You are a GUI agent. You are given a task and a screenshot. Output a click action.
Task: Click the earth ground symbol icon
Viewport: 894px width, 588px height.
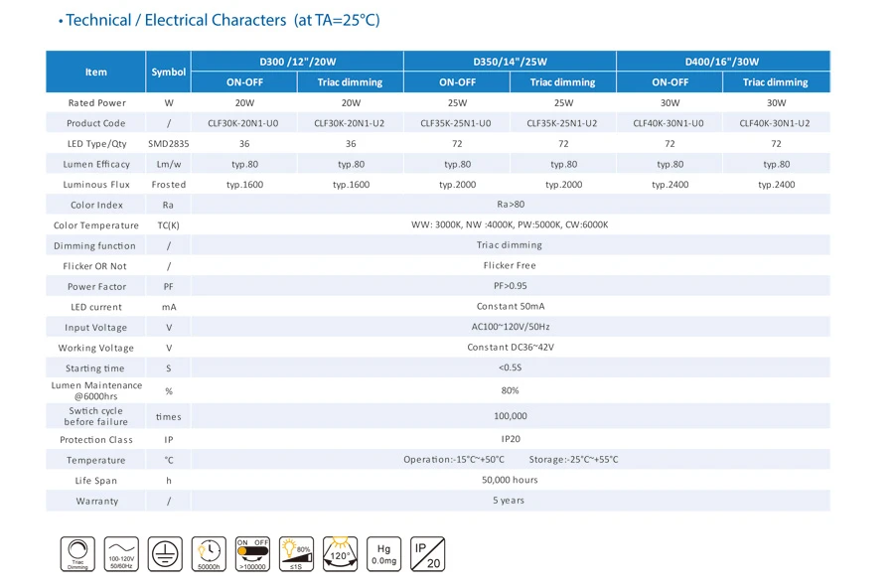pos(165,554)
